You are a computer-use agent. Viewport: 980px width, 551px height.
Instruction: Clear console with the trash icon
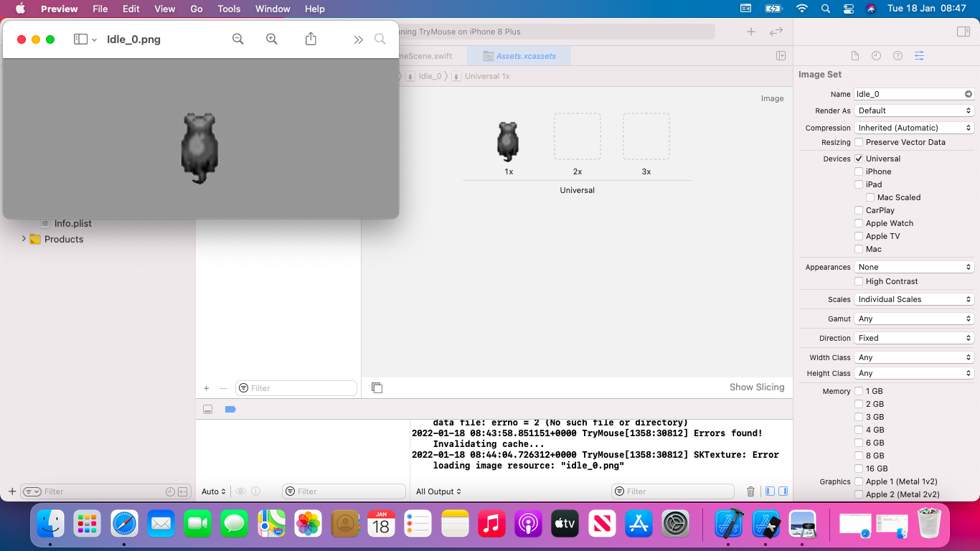[751, 491]
